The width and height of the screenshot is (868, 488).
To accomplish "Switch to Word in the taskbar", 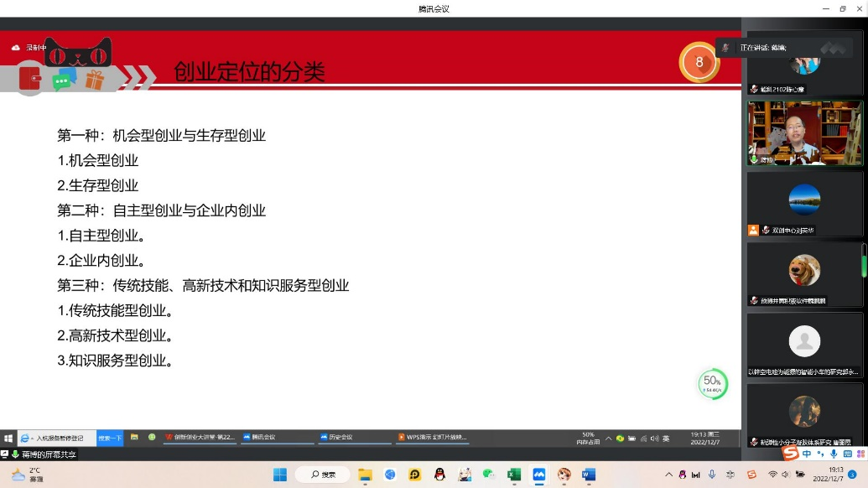I will (x=589, y=475).
